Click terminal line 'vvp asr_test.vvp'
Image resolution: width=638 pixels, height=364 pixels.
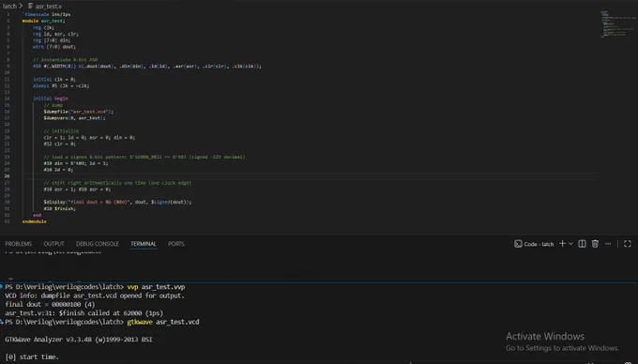click(x=156, y=287)
